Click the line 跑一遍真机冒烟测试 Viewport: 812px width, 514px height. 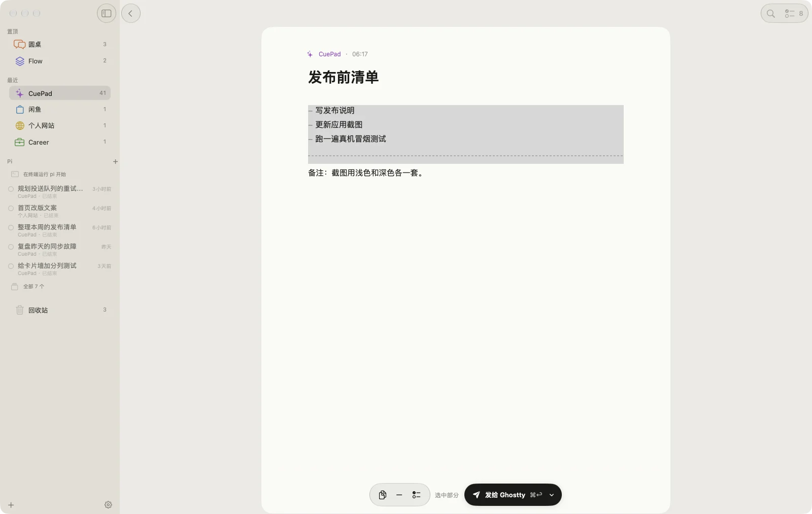coord(351,139)
